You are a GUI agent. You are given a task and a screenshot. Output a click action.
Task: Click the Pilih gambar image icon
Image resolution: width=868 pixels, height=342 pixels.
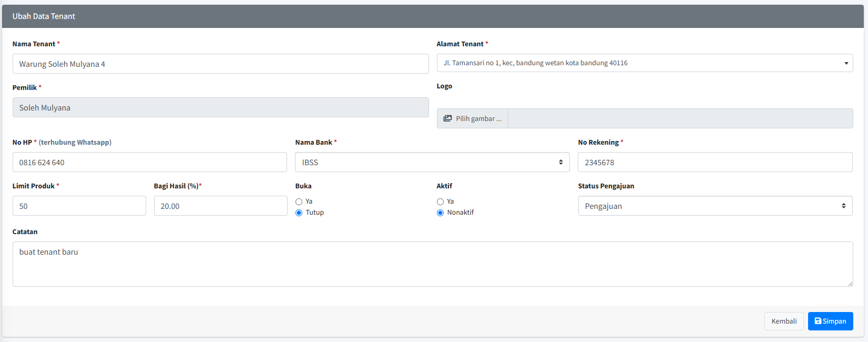[447, 118]
